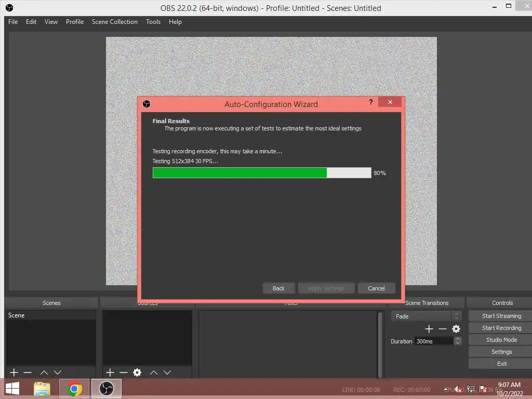This screenshot has width=532, height=399.
Task: Move source up with arrow icon
Action: 154,373
